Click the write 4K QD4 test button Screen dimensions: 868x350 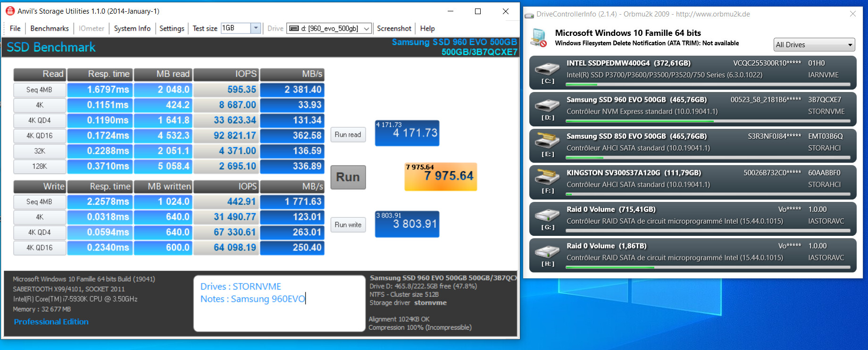[40, 232]
